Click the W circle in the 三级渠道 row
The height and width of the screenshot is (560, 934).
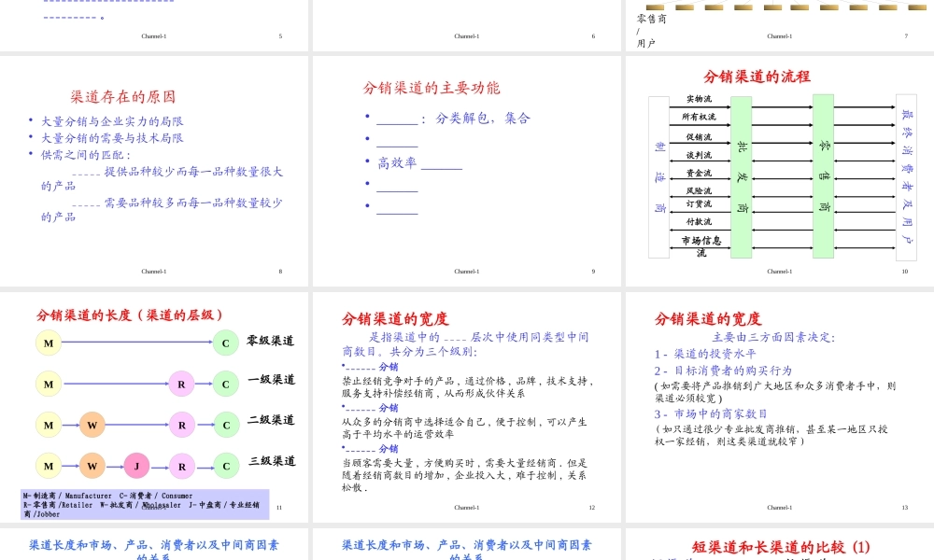(92, 466)
